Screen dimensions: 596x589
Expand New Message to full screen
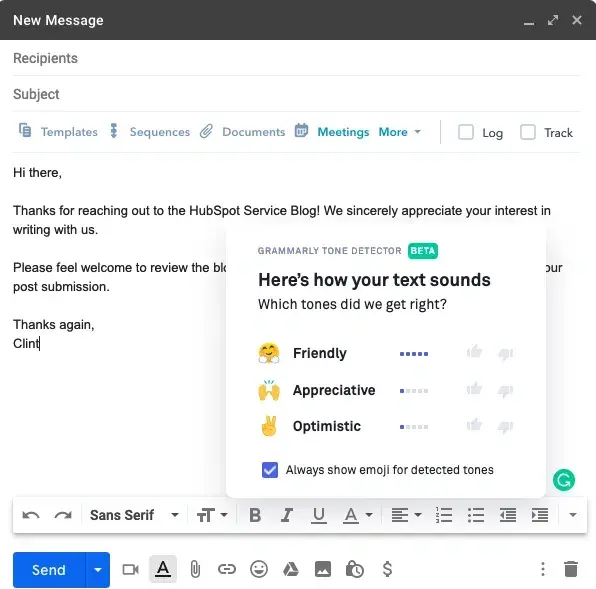click(553, 20)
